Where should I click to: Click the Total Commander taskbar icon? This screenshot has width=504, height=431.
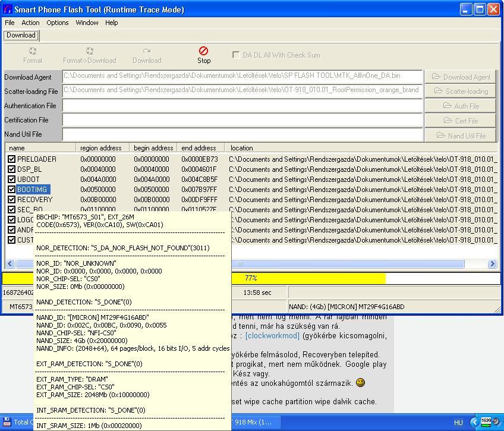pos(7,421)
